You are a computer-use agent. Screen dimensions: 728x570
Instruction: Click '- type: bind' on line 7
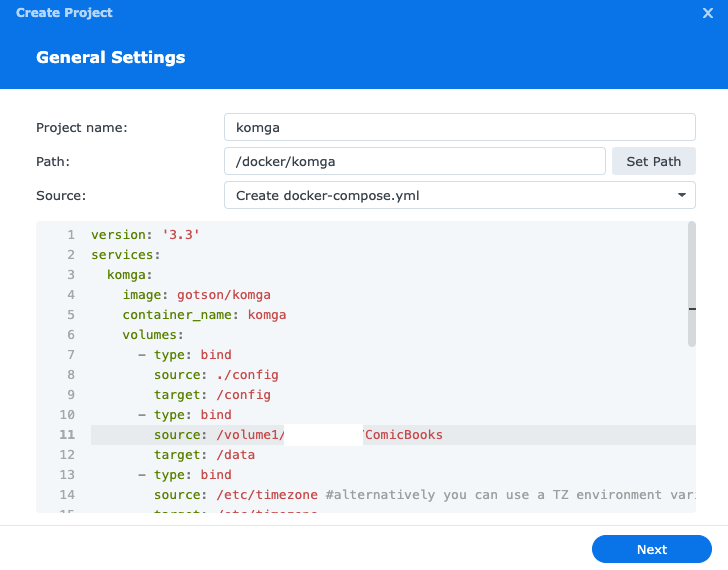point(185,355)
